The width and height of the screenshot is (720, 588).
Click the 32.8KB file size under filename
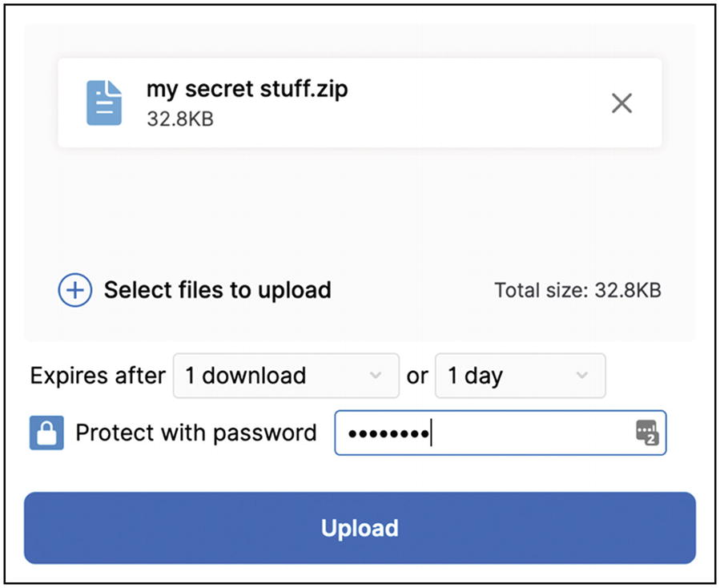click(180, 119)
